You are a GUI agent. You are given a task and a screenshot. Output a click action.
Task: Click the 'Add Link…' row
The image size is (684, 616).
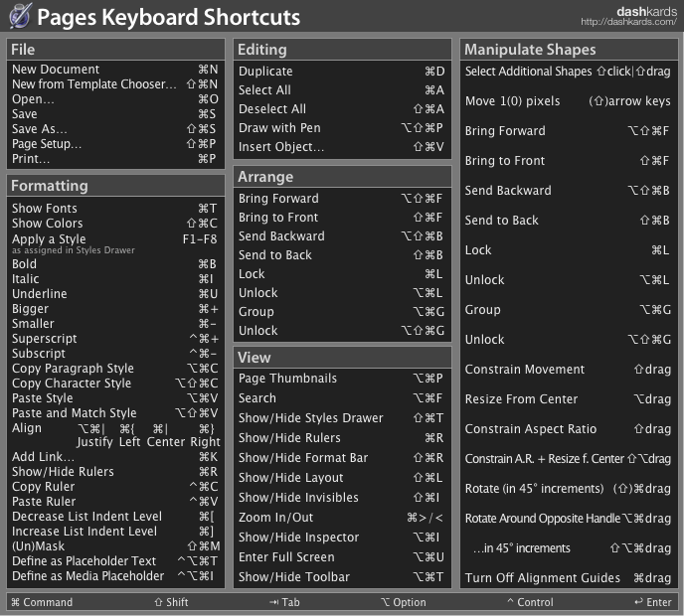click(115, 457)
